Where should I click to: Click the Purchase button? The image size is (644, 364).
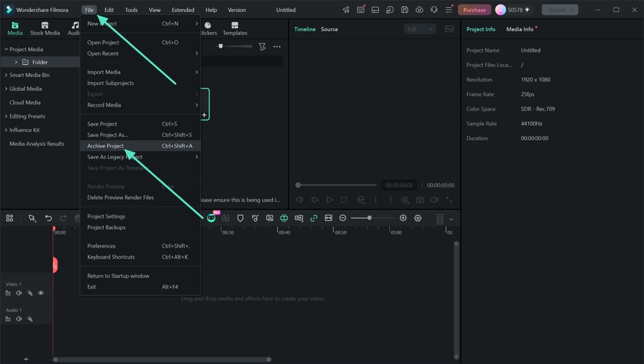pyautogui.click(x=475, y=10)
